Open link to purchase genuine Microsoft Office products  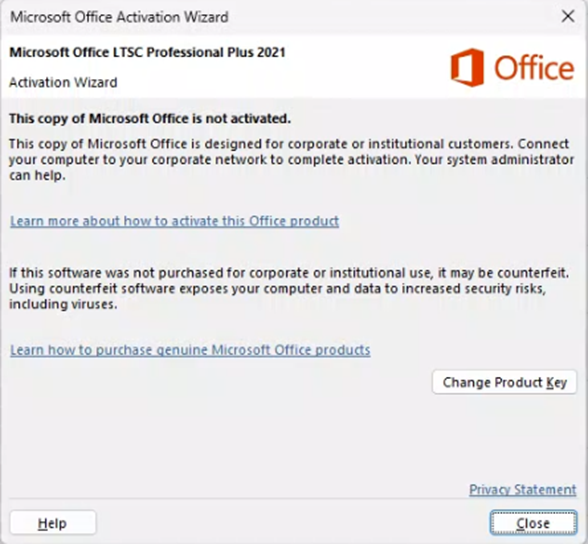pyautogui.click(x=190, y=350)
